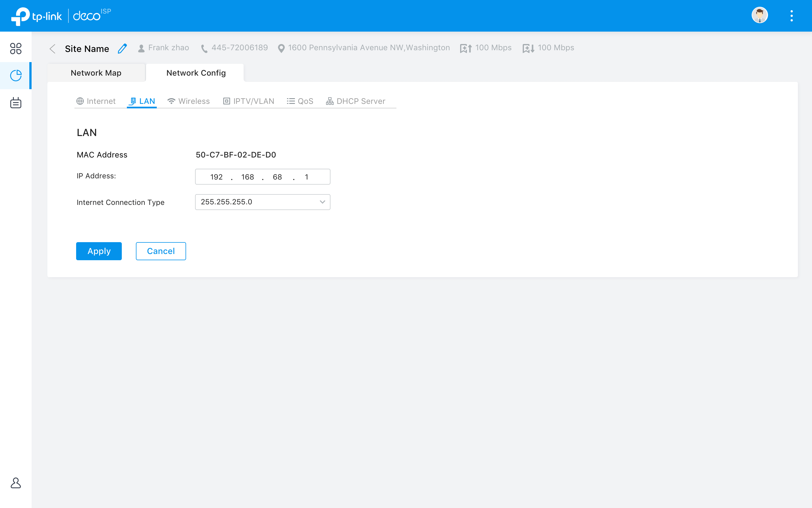Click the third IP octet field 68
This screenshot has width=812, height=508.
coord(277,177)
